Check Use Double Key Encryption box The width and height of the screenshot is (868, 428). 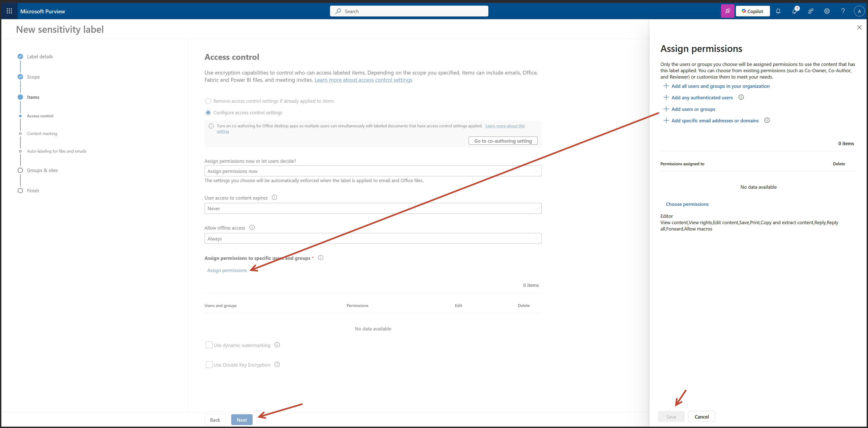tap(209, 365)
